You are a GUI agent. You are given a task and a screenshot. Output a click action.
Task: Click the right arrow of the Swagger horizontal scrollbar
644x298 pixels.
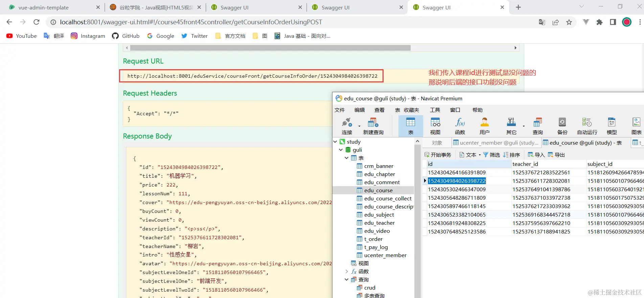point(515,48)
